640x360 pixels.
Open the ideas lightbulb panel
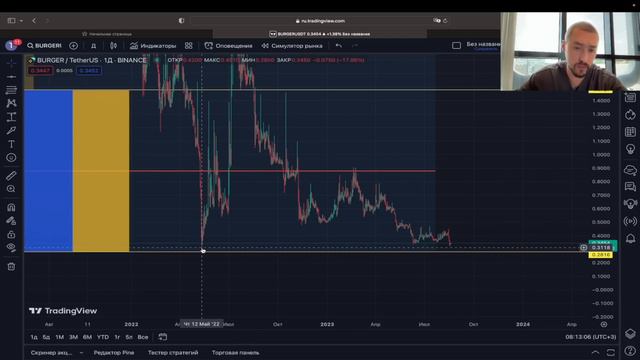(630, 149)
